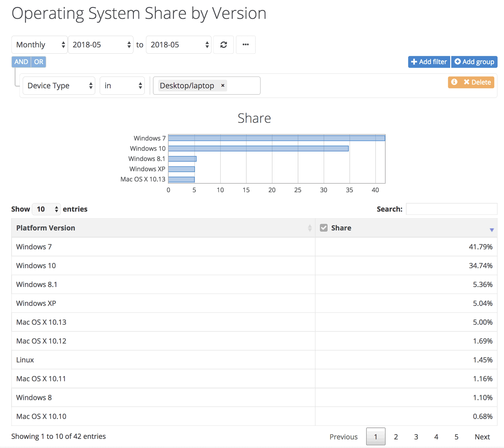Click into the Search input field

[451, 209]
